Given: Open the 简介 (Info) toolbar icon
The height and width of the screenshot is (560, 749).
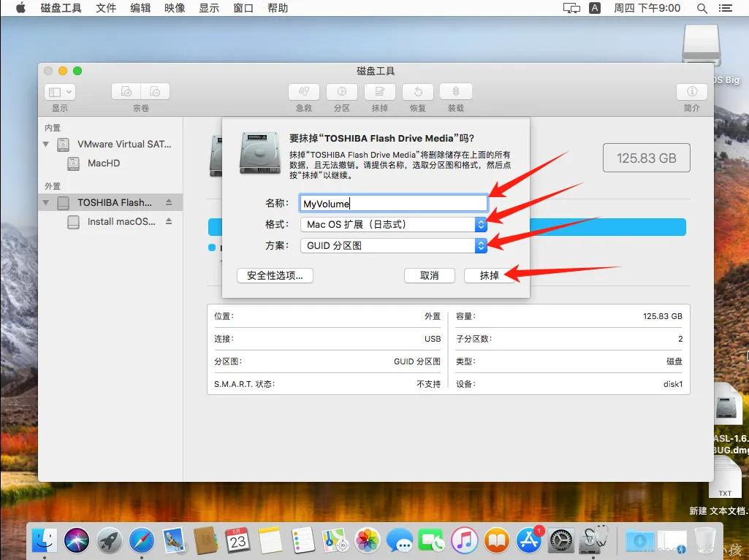Looking at the screenshot, I should (x=692, y=92).
